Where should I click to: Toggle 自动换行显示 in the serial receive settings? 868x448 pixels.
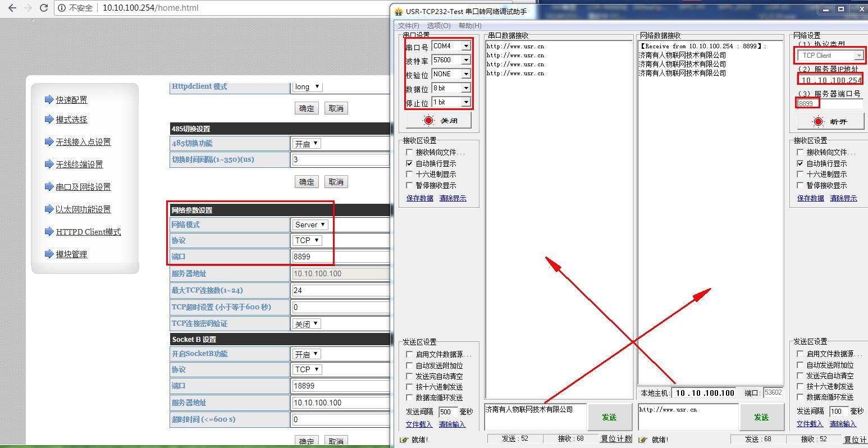coord(409,163)
